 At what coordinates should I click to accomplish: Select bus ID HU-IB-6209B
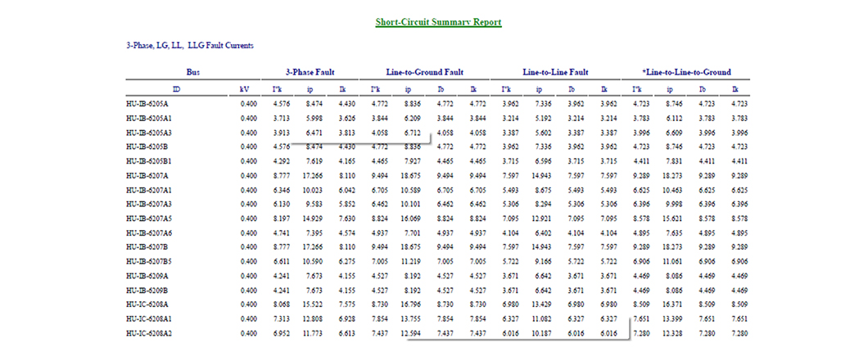coord(147,290)
